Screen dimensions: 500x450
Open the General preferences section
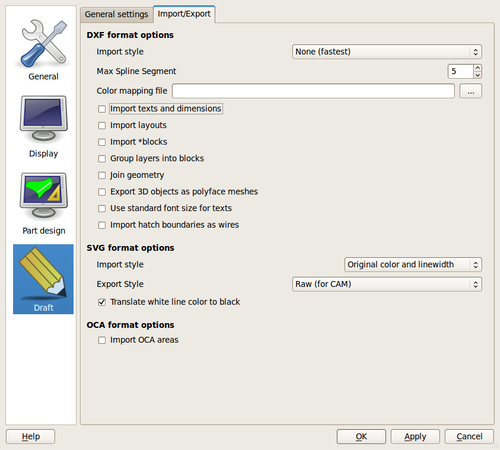pos(43,50)
